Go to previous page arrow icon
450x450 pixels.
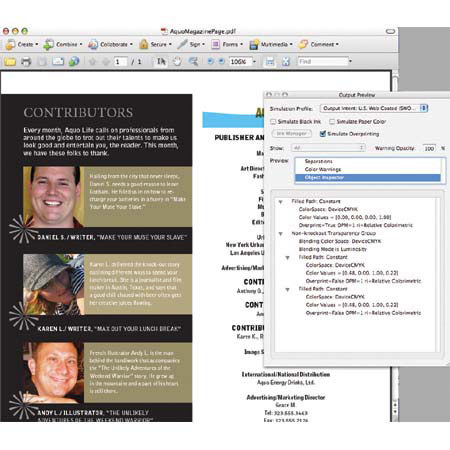pyautogui.click(x=92, y=62)
